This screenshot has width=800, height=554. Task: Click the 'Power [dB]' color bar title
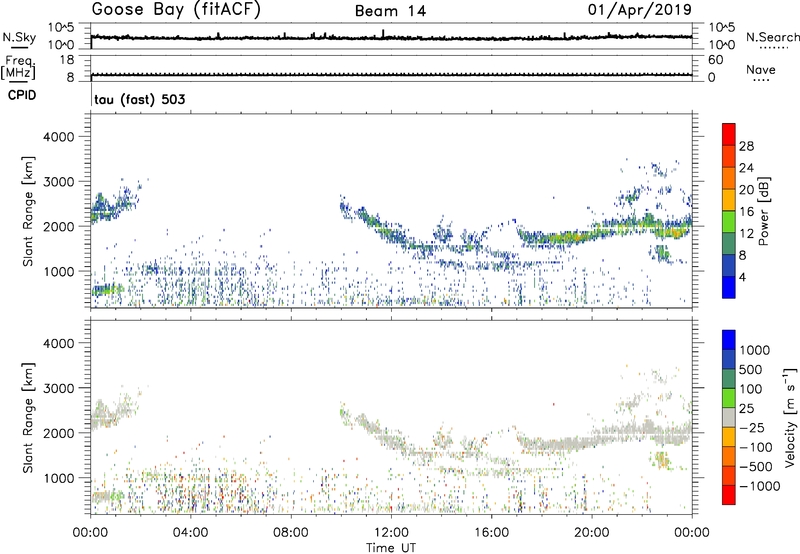[x=763, y=211]
